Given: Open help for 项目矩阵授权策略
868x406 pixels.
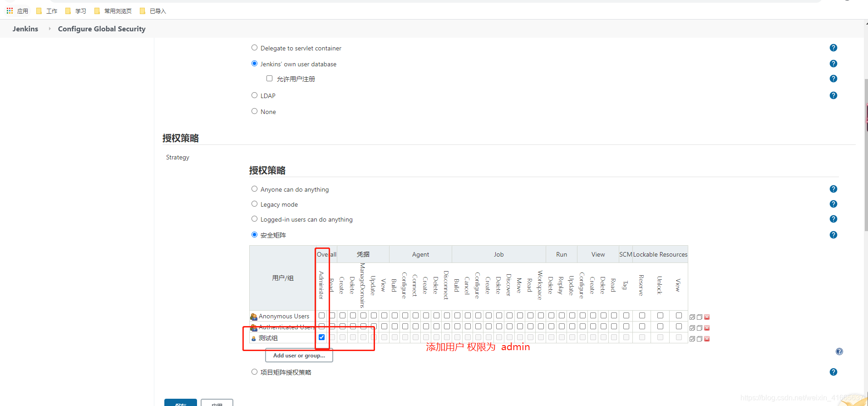Looking at the screenshot, I should click(x=833, y=372).
